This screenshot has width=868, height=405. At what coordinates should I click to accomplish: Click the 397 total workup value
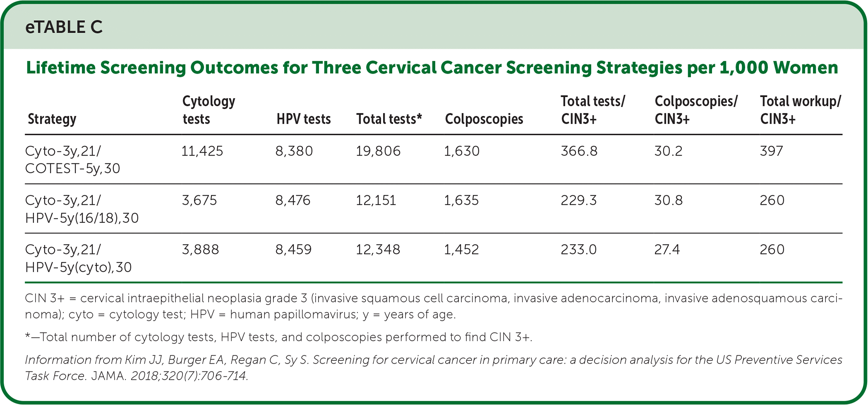point(771,151)
